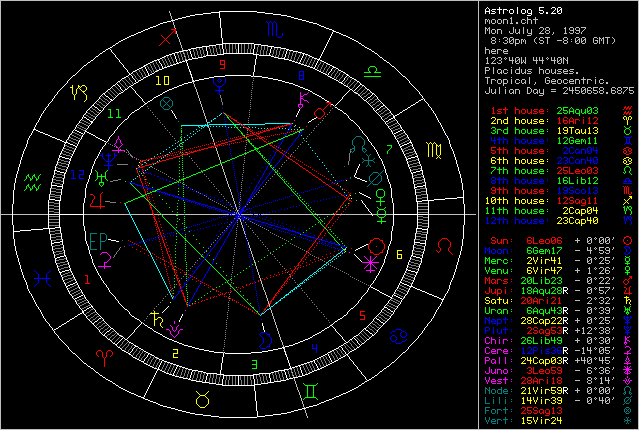Screen dimensions: 639x430
Task: Click the Sagittarius arrow glyph on the zodiac ring
Action: pyautogui.click(x=167, y=37)
